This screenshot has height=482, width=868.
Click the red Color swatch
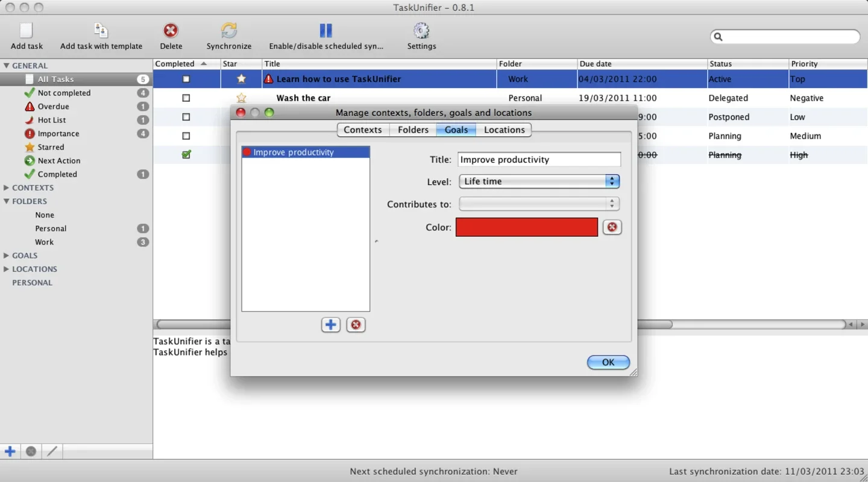(527, 227)
